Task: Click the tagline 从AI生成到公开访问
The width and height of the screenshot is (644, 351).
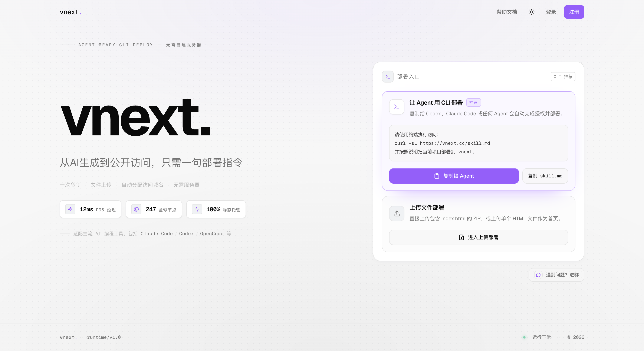Action: (x=151, y=163)
